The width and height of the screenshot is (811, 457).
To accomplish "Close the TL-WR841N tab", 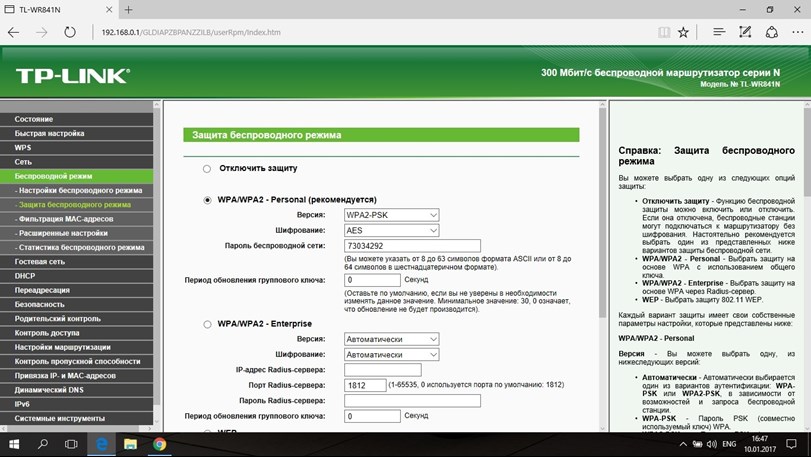I will point(109,9).
